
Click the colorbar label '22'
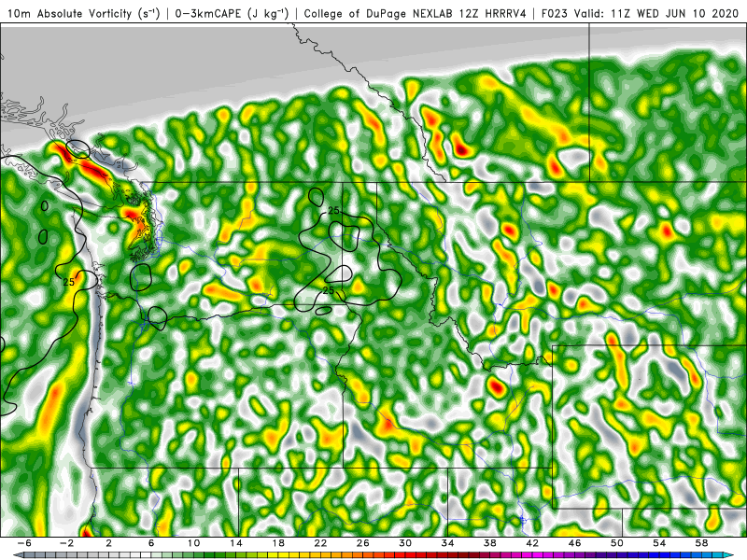coord(320,543)
